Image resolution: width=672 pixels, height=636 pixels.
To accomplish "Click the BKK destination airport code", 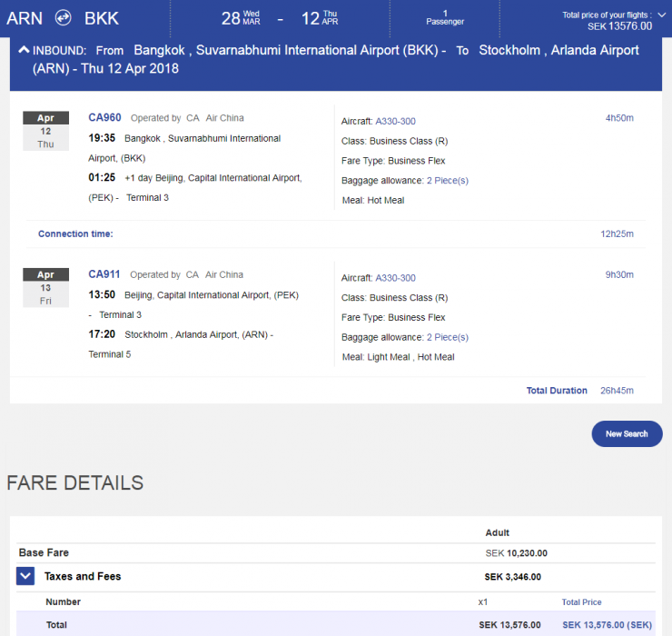I will point(101,18).
